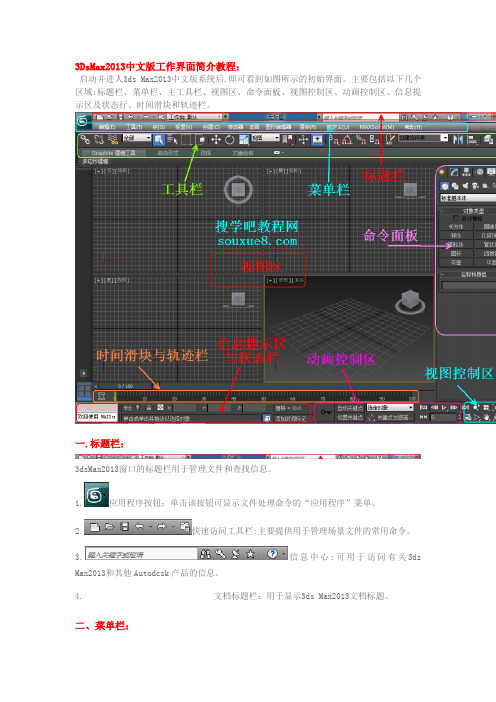The width and height of the screenshot is (496, 702).
Task: Open the 标准基本体 geometry type dropdown
Action: pos(468,197)
